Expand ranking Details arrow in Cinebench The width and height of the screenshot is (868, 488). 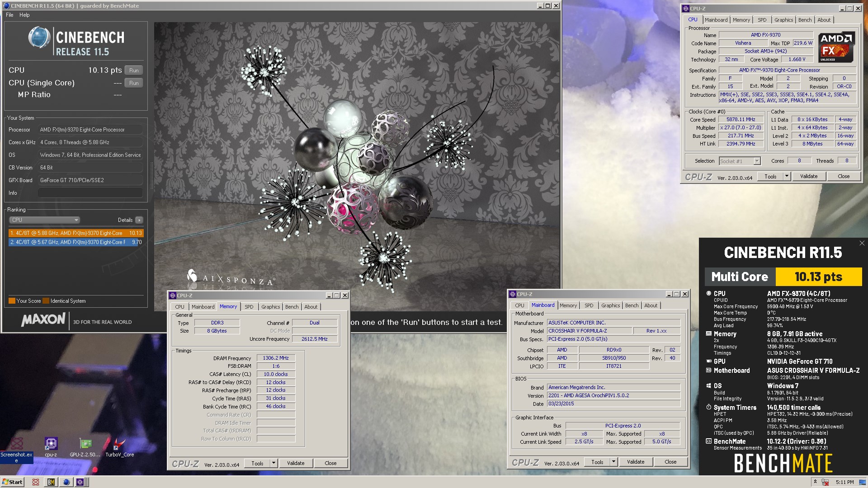coord(139,220)
